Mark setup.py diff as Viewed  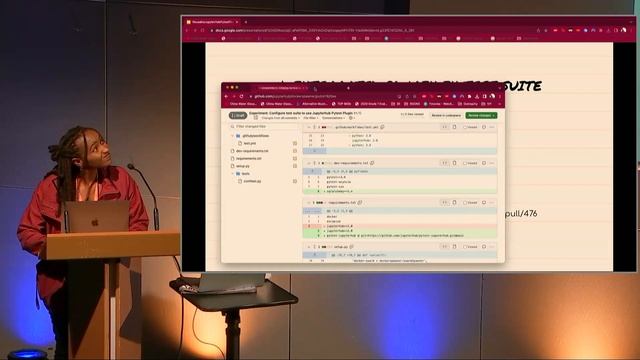click(x=470, y=247)
